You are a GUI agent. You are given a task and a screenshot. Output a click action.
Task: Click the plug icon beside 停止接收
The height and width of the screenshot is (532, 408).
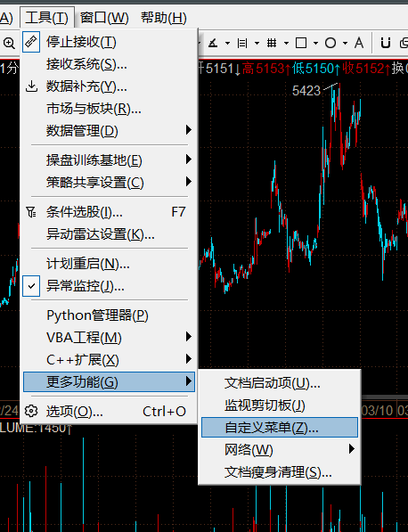coord(31,42)
